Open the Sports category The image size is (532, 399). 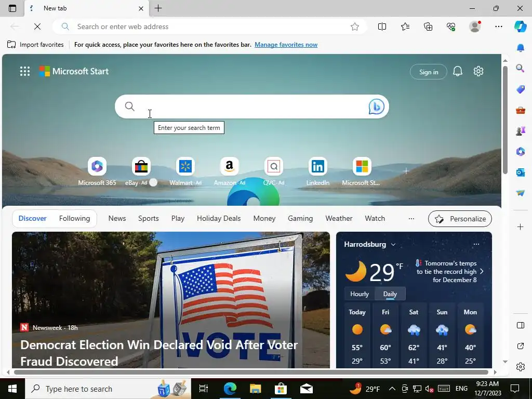tap(148, 219)
